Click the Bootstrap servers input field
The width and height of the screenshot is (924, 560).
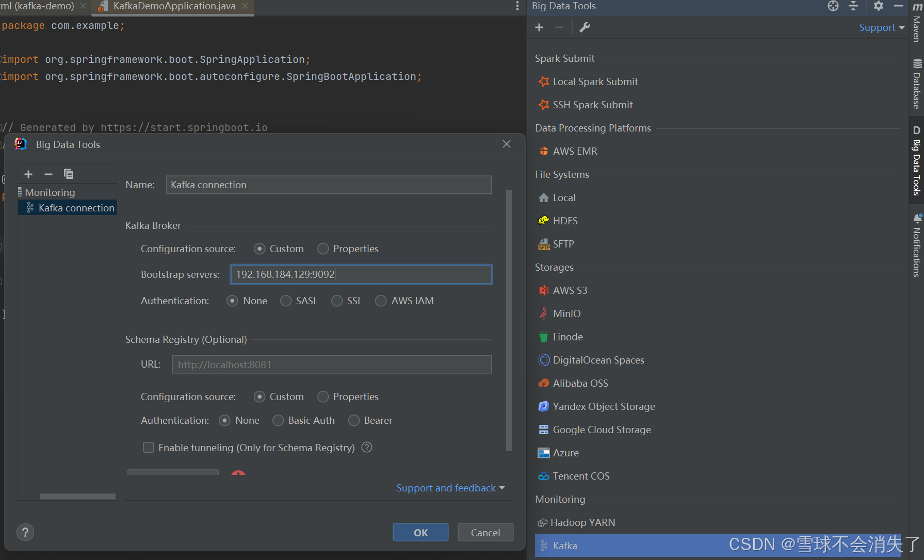tap(361, 274)
